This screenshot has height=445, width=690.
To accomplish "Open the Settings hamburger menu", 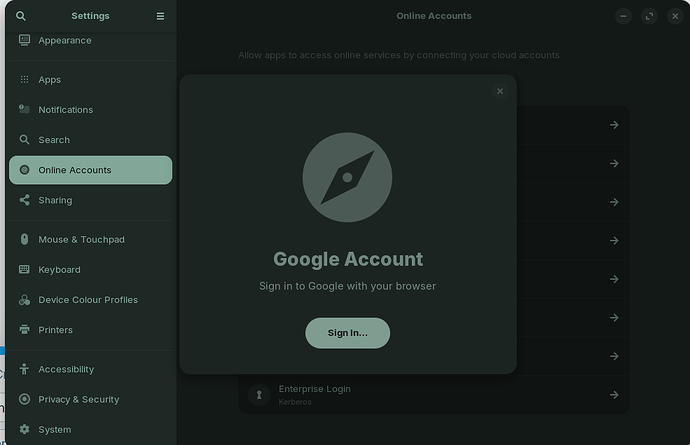I will pos(160,16).
